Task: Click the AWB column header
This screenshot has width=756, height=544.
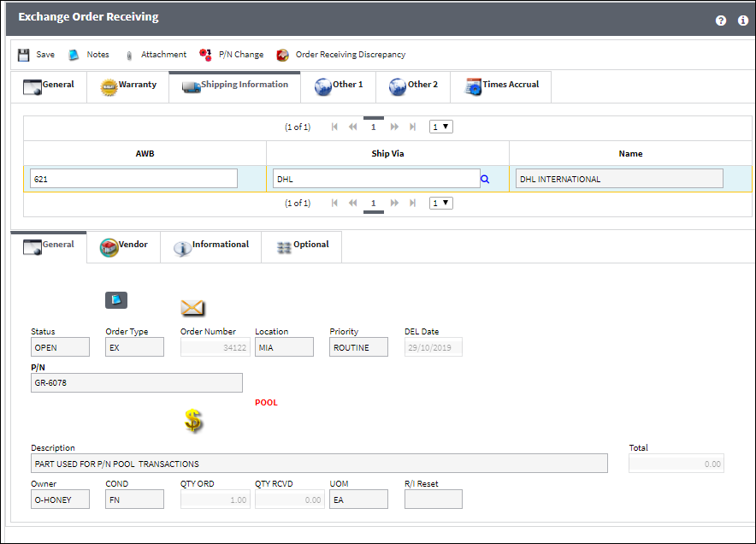Action: (145, 153)
